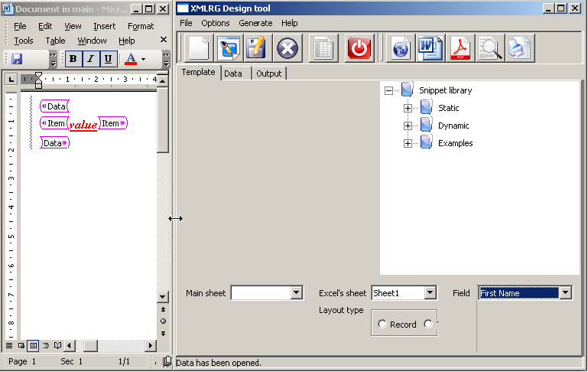Screen dimensions: 588x372
Task: Open Word's Format menu
Action: [x=141, y=26]
